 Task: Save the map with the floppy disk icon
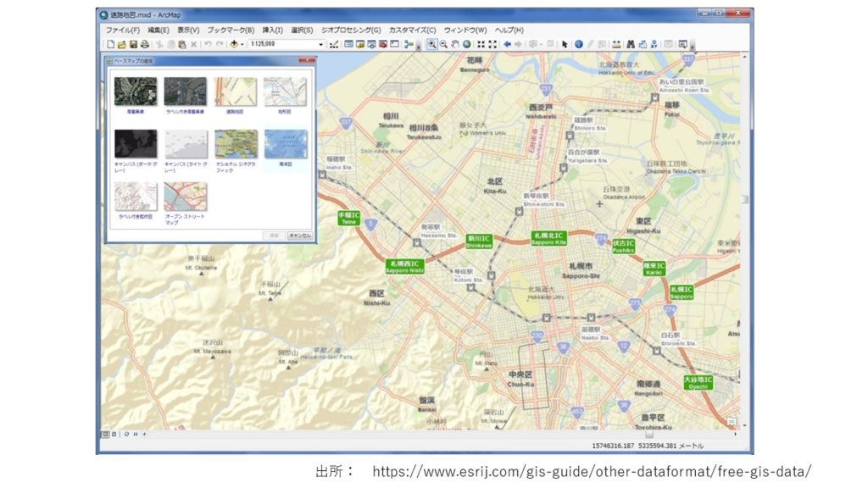(133, 44)
